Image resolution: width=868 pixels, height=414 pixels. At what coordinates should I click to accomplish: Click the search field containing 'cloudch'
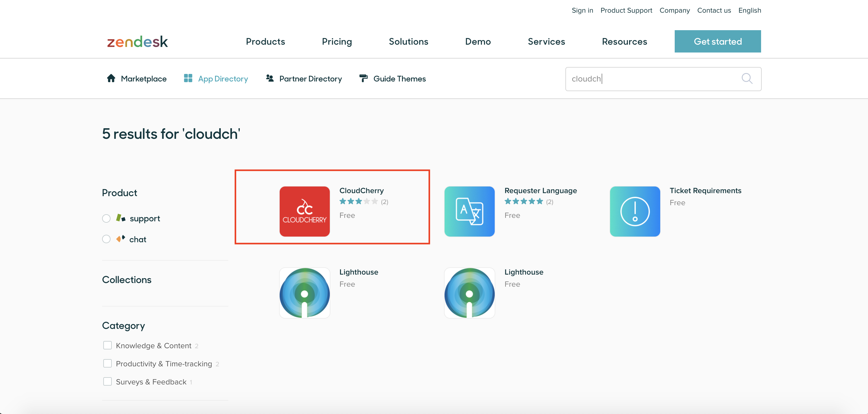point(663,79)
